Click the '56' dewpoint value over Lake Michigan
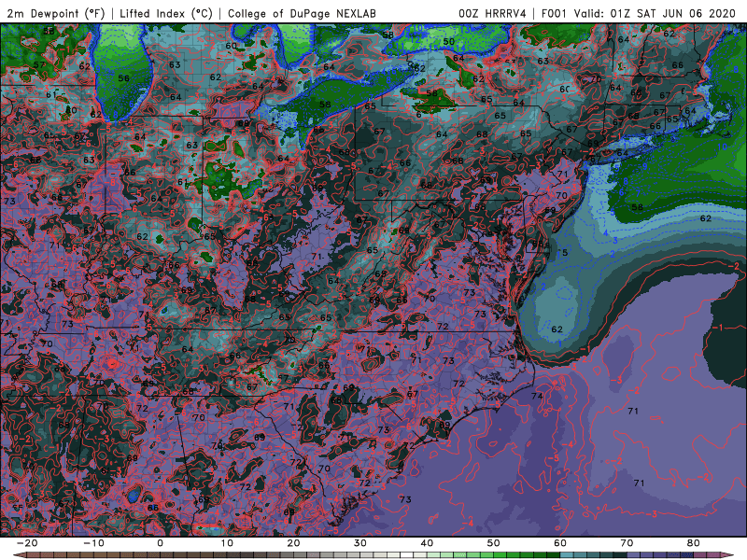 (123, 78)
